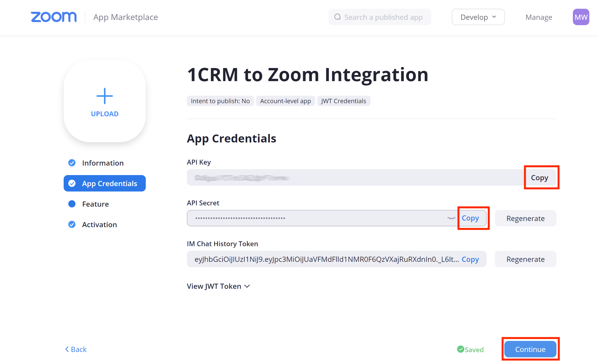This screenshot has width=597, height=364.
Task: Click the Information step checkmark icon
Action: click(x=72, y=163)
